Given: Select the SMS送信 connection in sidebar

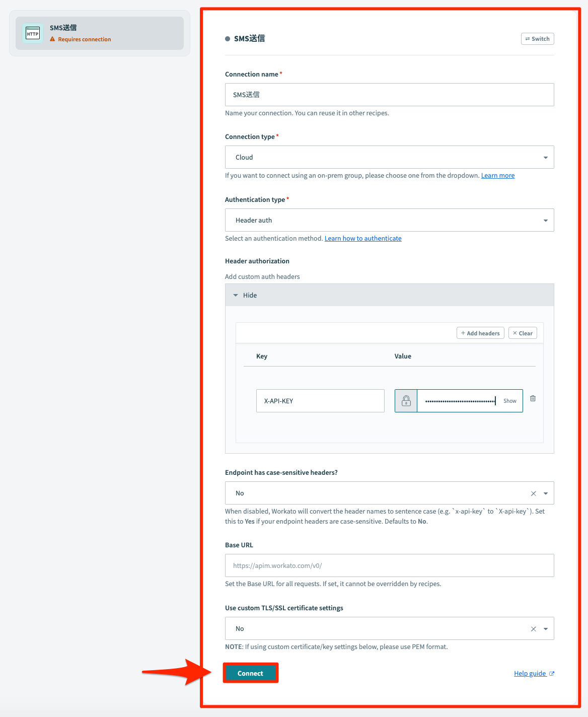Looking at the screenshot, I should [100, 33].
